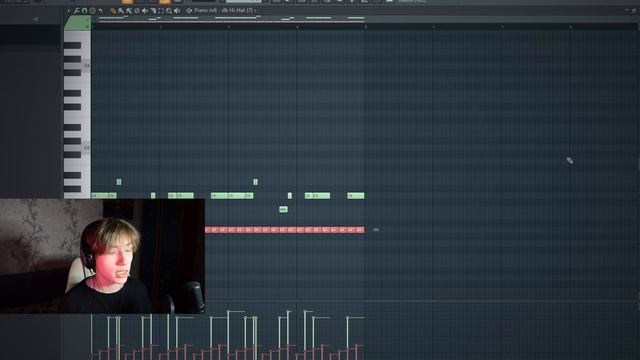This screenshot has height=360, width=640.
Task: Select the final long green note before bar 5
Action: [x=356, y=196]
